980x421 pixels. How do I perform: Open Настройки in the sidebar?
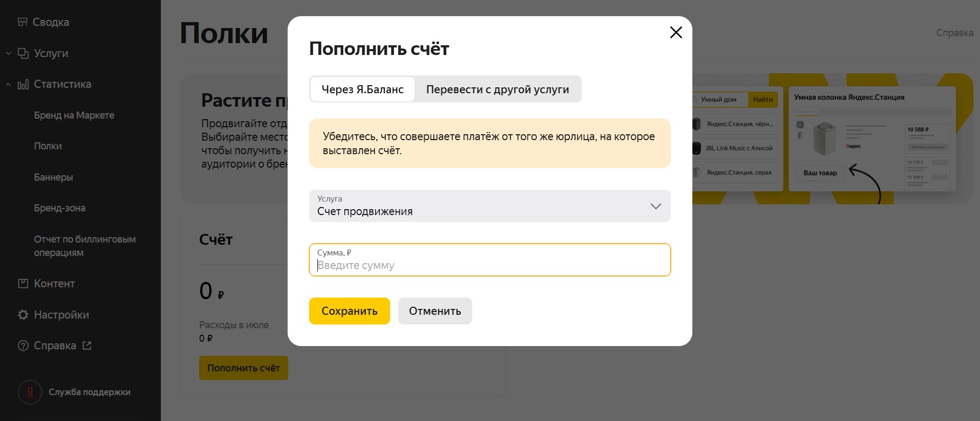[61, 315]
